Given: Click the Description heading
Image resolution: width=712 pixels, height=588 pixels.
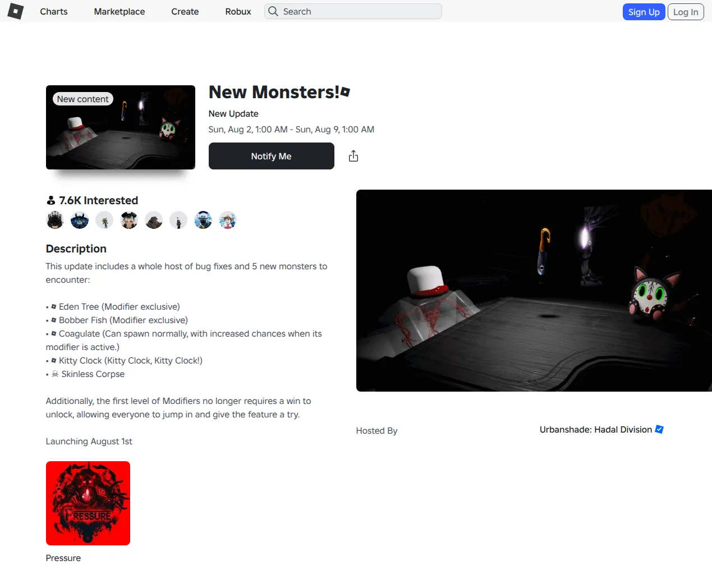Looking at the screenshot, I should 76,249.
